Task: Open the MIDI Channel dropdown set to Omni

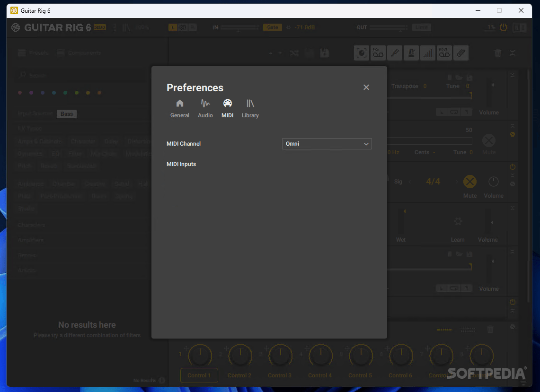Action: (x=327, y=144)
